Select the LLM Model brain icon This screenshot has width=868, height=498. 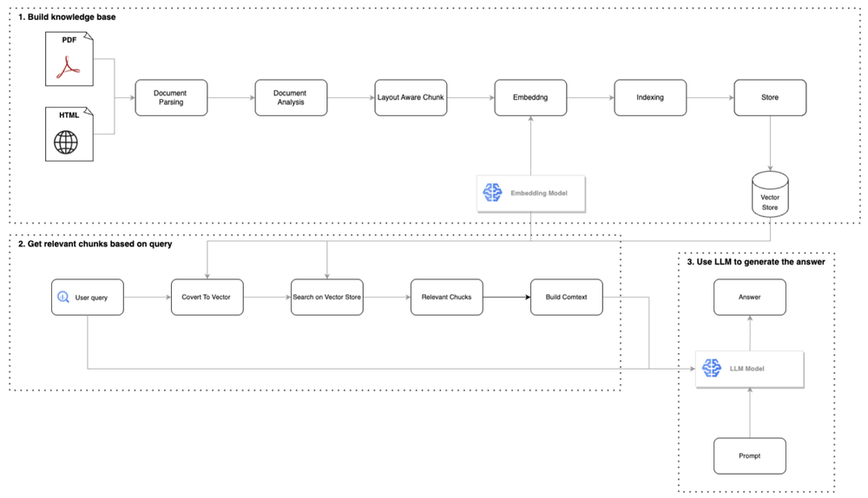(712, 368)
